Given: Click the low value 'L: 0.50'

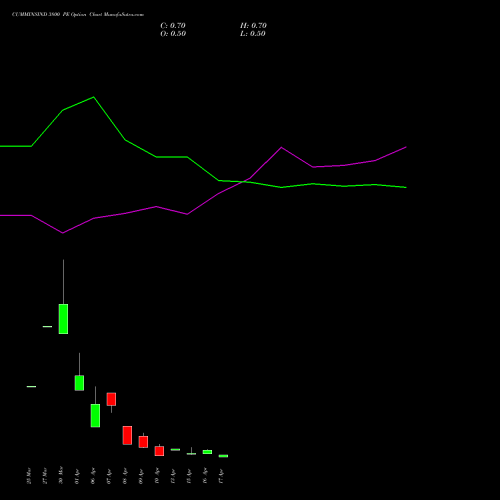Looking at the screenshot, I should pos(253,34).
